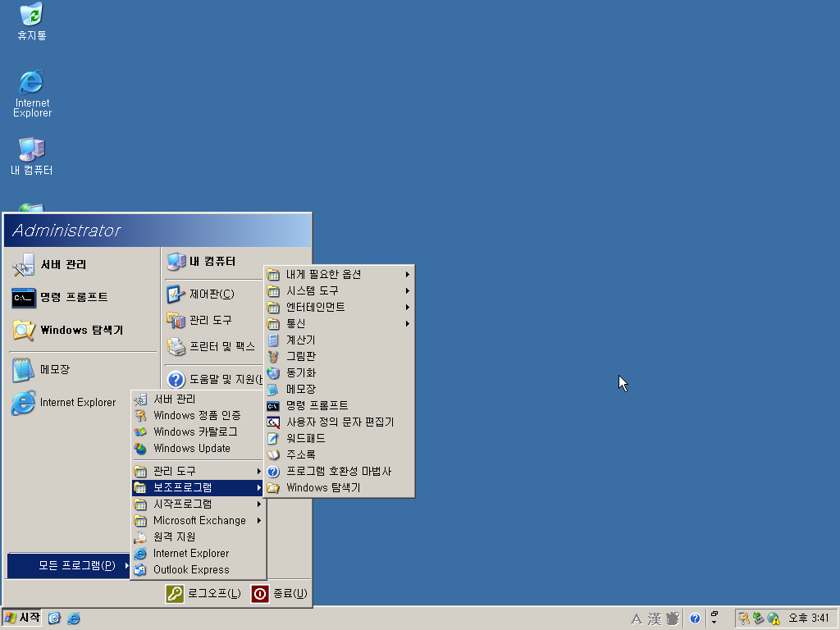840x630 pixels.
Task: Click the 로그오프(L) log off button
Action: [x=203, y=594]
